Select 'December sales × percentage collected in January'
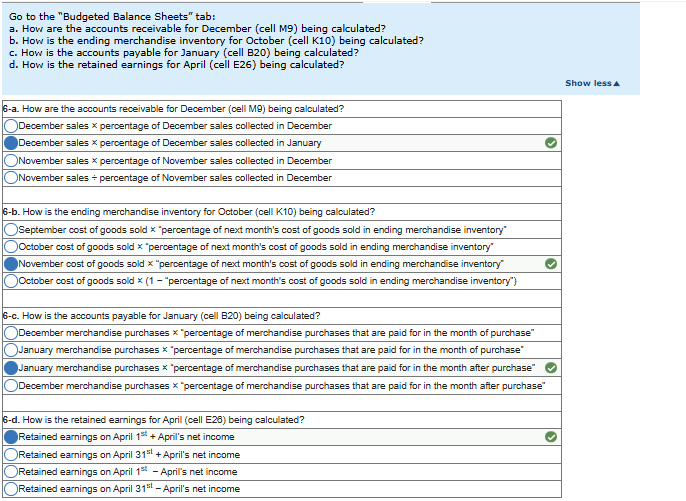686x501 pixels. coord(11,143)
